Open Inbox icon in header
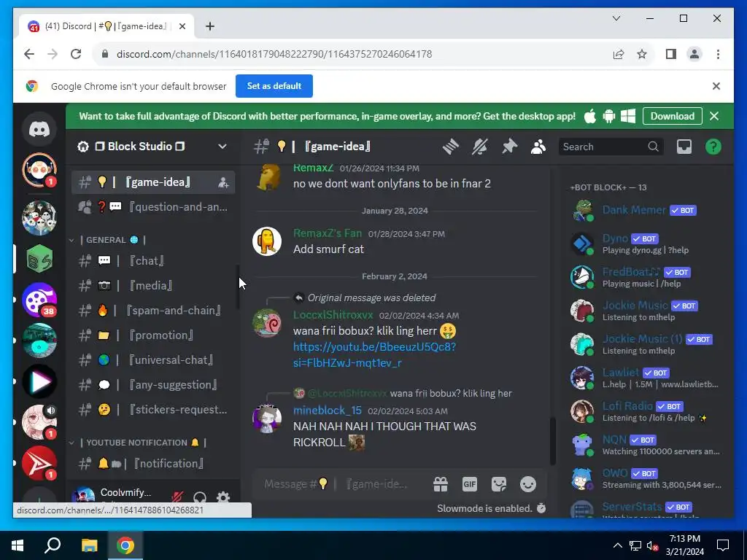 point(684,147)
